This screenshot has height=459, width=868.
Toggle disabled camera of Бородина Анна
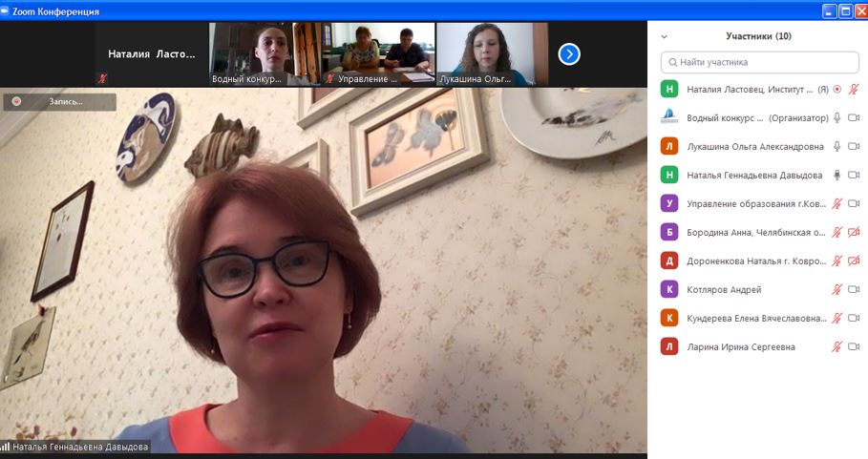coord(854,232)
